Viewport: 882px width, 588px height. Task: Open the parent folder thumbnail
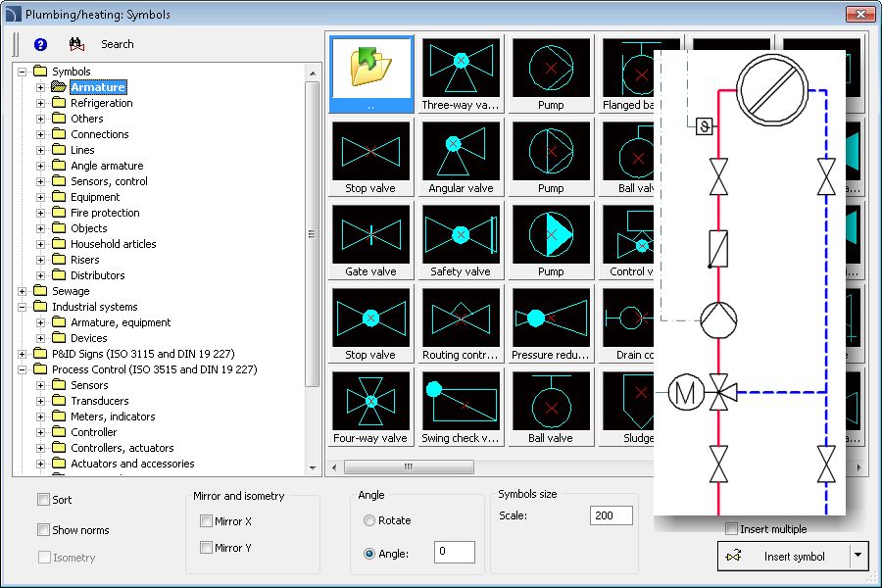click(x=371, y=74)
